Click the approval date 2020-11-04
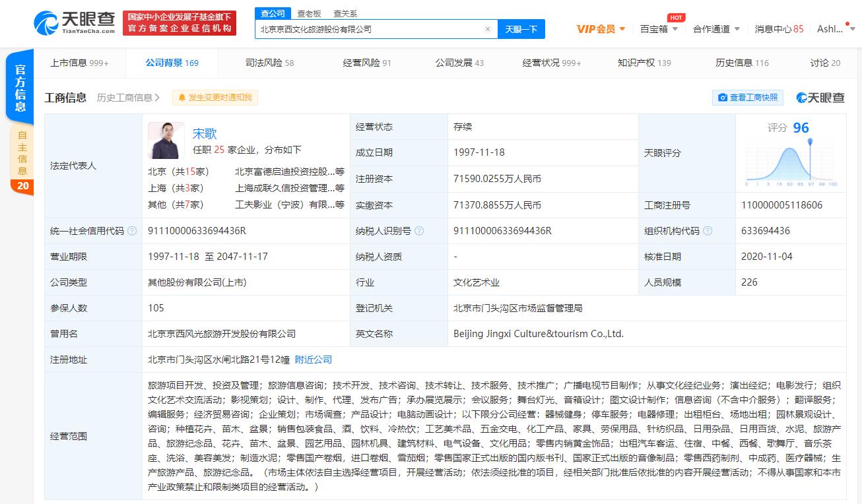The image size is (862, 504). point(767,257)
